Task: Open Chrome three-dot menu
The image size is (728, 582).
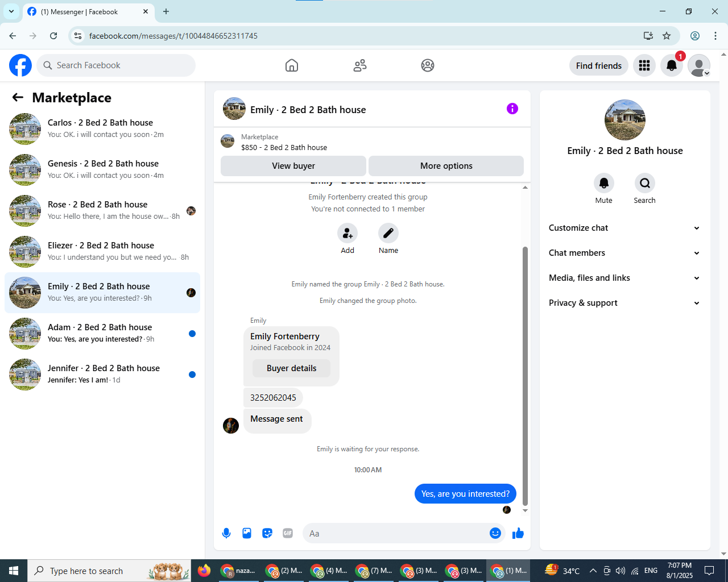Action: coord(715,36)
